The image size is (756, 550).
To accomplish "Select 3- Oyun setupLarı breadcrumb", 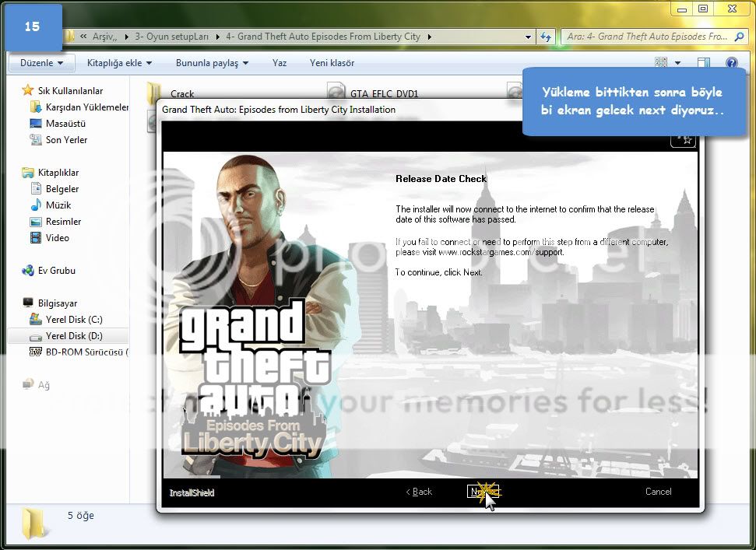I will pos(171,37).
